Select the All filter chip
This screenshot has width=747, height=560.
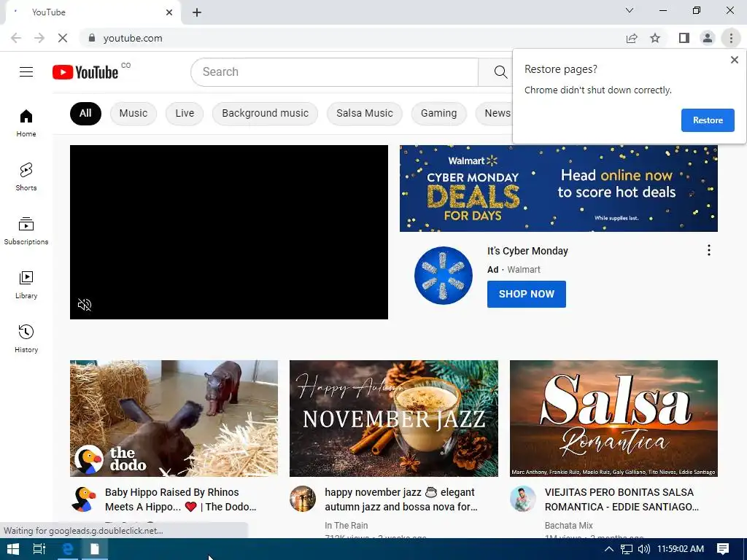coord(85,113)
